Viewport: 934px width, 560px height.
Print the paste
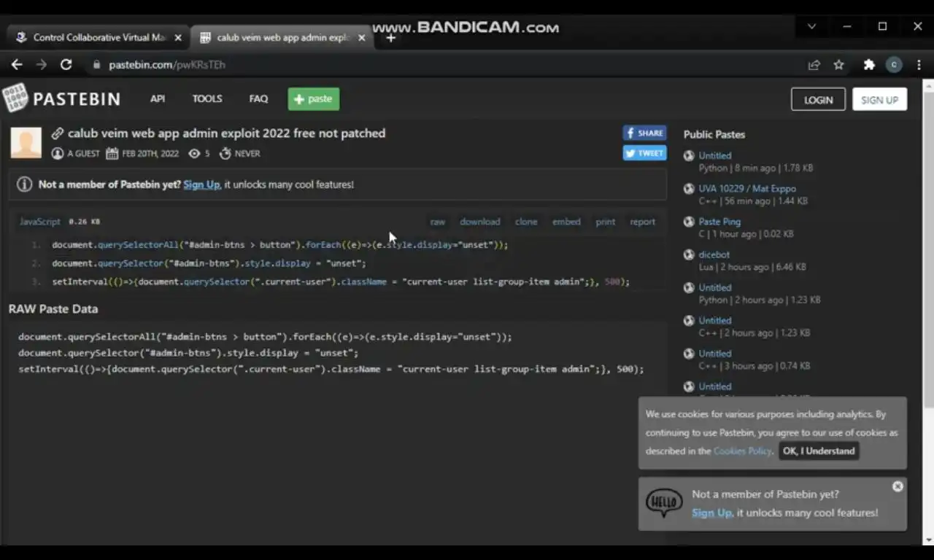click(606, 222)
